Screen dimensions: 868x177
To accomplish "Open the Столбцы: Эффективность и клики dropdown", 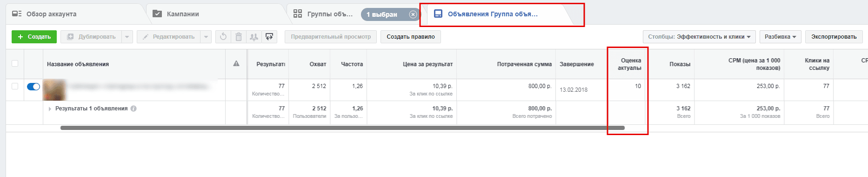I will click(699, 37).
